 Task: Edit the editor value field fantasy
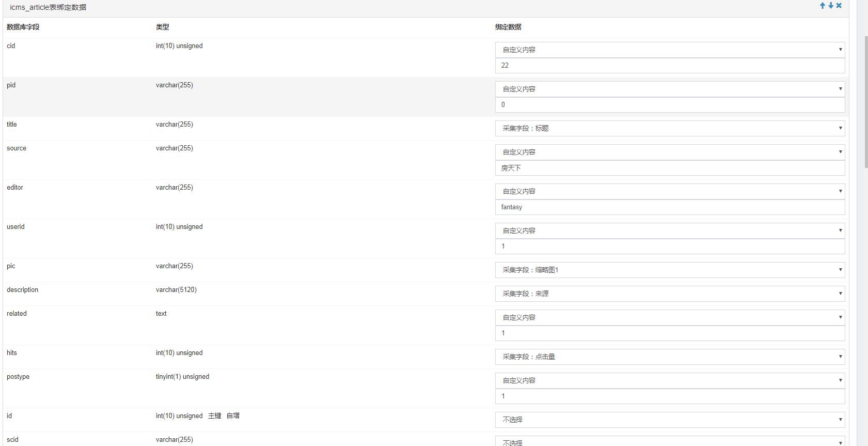pyautogui.click(x=670, y=207)
